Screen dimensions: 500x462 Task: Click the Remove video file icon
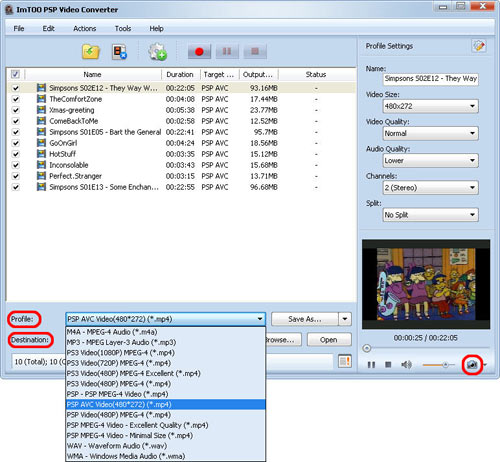coord(119,52)
